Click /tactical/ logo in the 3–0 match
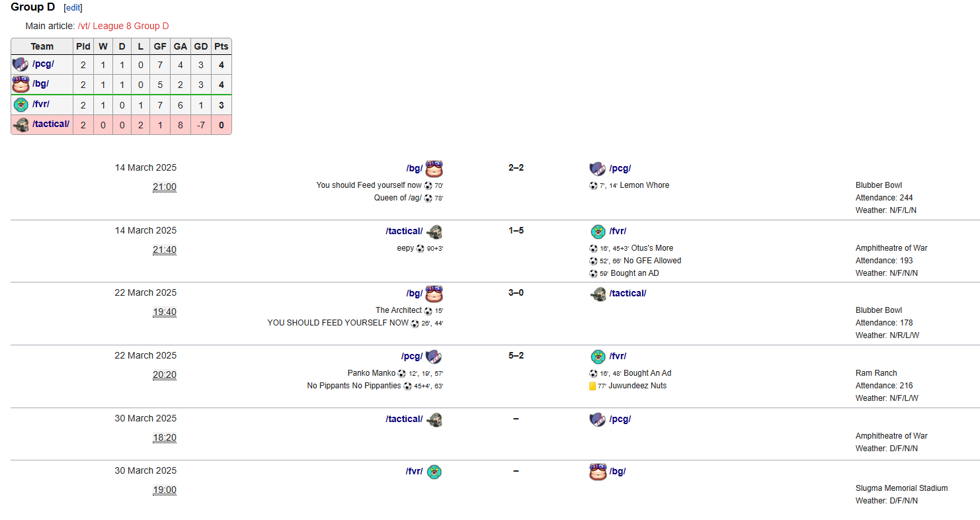This screenshot has width=980, height=520. pyautogui.click(x=598, y=294)
